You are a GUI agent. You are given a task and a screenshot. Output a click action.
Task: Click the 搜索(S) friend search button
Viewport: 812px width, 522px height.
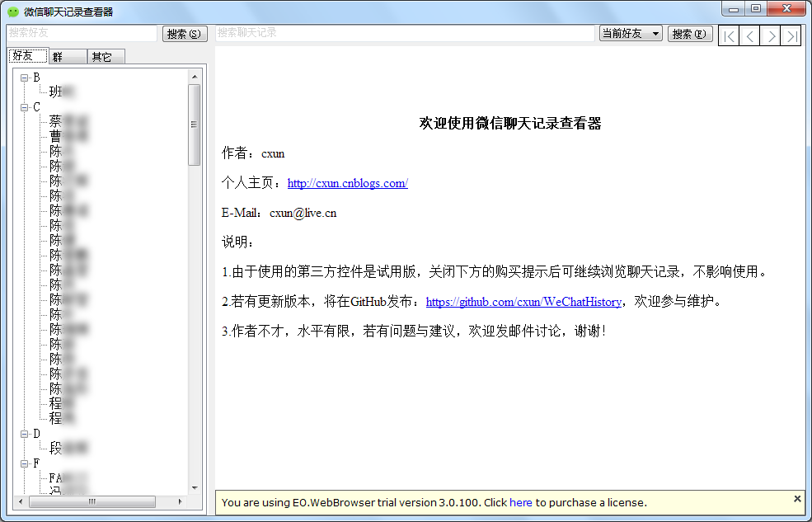(185, 34)
